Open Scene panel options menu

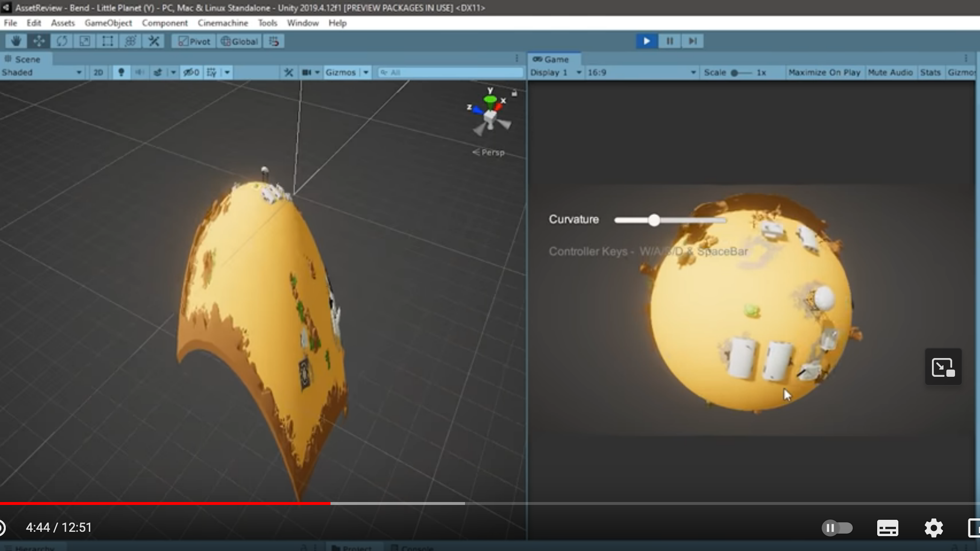coord(517,58)
